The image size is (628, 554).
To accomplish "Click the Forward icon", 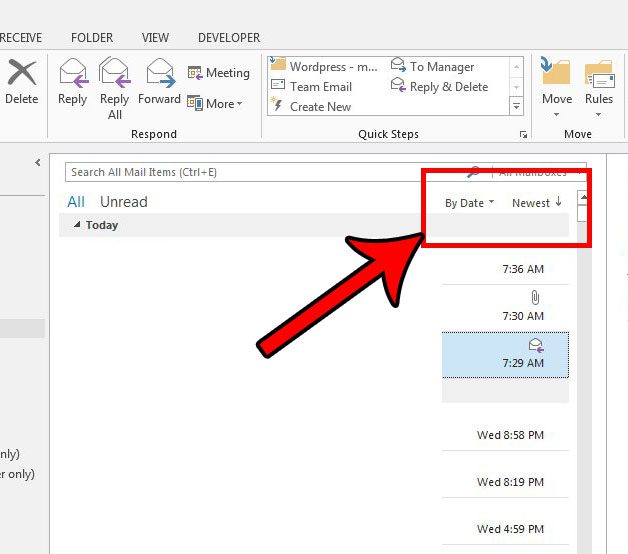I will click(x=159, y=75).
